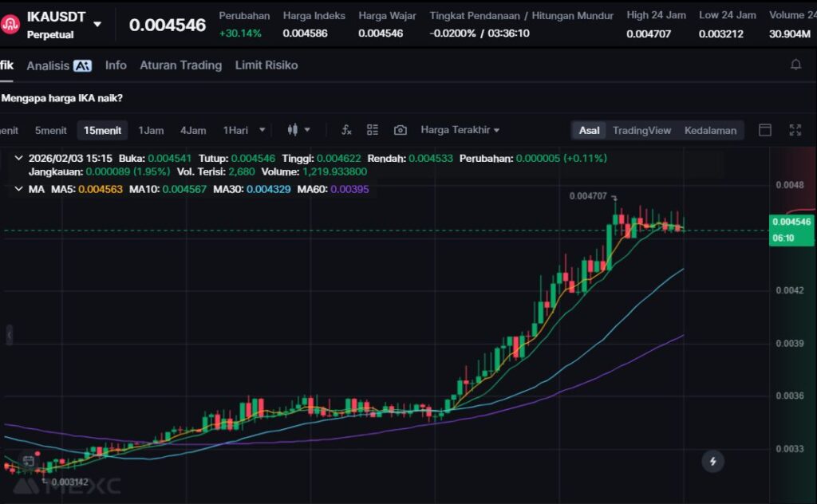Go to the Limit Risiko tab

(x=266, y=65)
